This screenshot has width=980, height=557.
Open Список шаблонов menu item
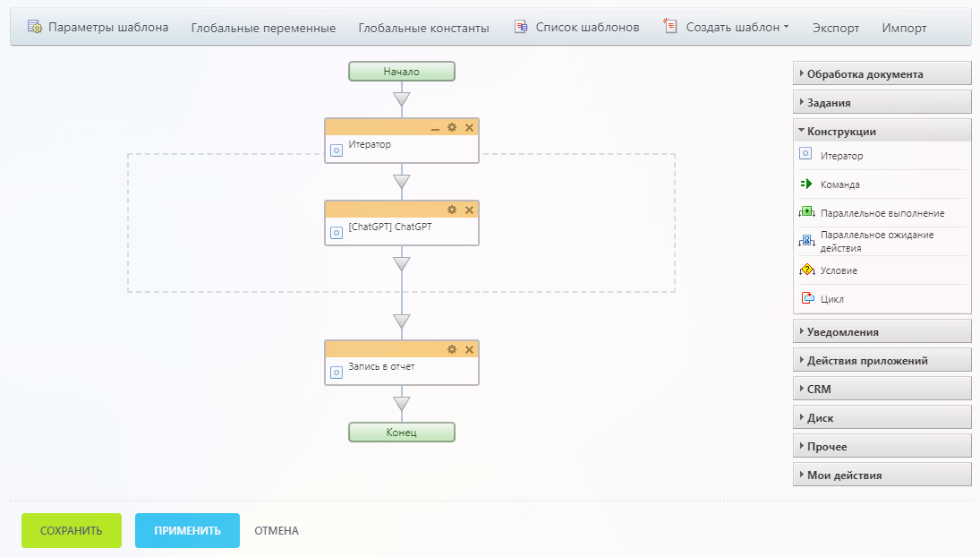pyautogui.click(x=577, y=27)
